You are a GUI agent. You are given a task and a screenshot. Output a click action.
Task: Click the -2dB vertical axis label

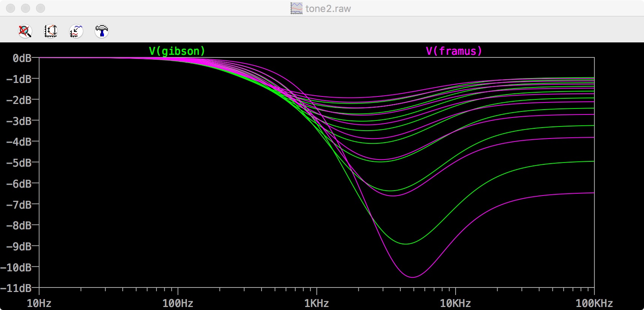coord(19,100)
